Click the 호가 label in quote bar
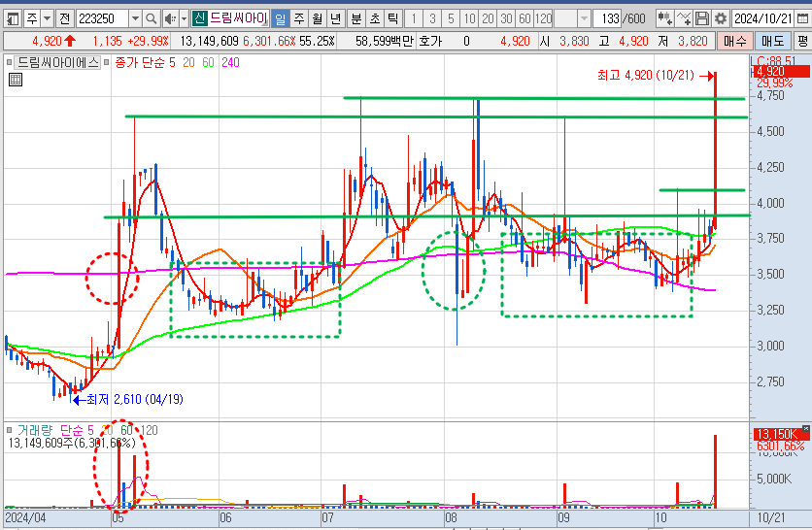Image resolution: width=812 pixels, height=530 pixels. (430, 41)
